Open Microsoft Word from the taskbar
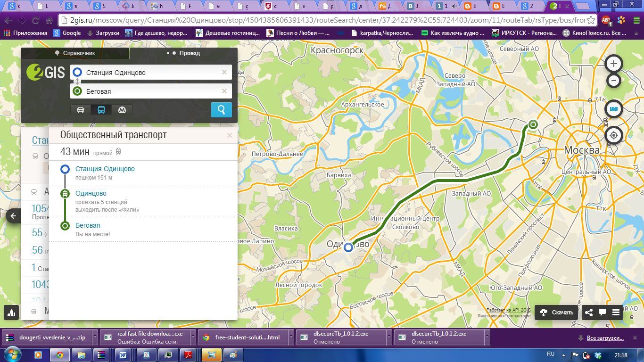644x362 pixels. click(122, 355)
